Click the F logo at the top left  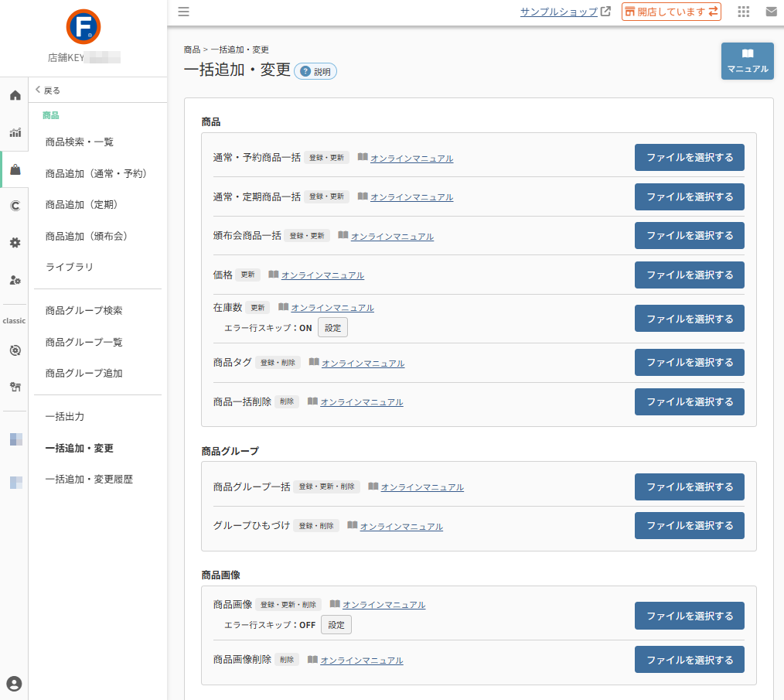click(84, 26)
